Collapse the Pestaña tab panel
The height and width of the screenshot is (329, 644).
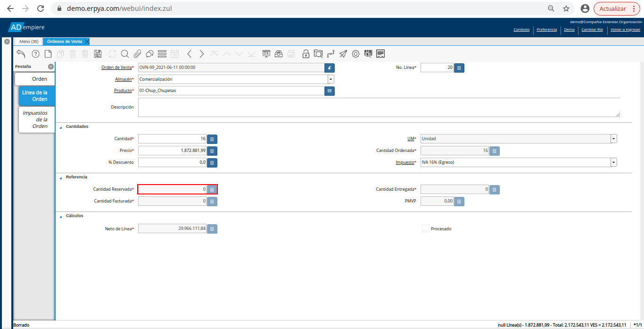point(51,67)
